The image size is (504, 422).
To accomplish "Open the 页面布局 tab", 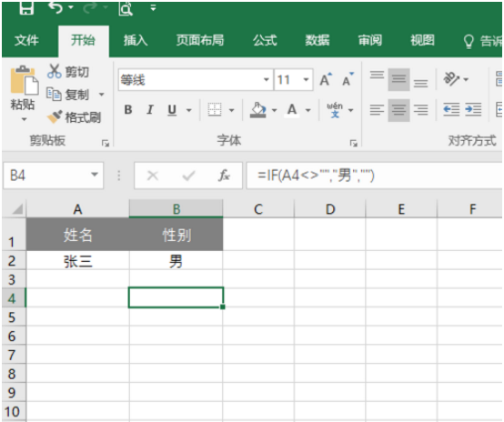I will click(200, 41).
